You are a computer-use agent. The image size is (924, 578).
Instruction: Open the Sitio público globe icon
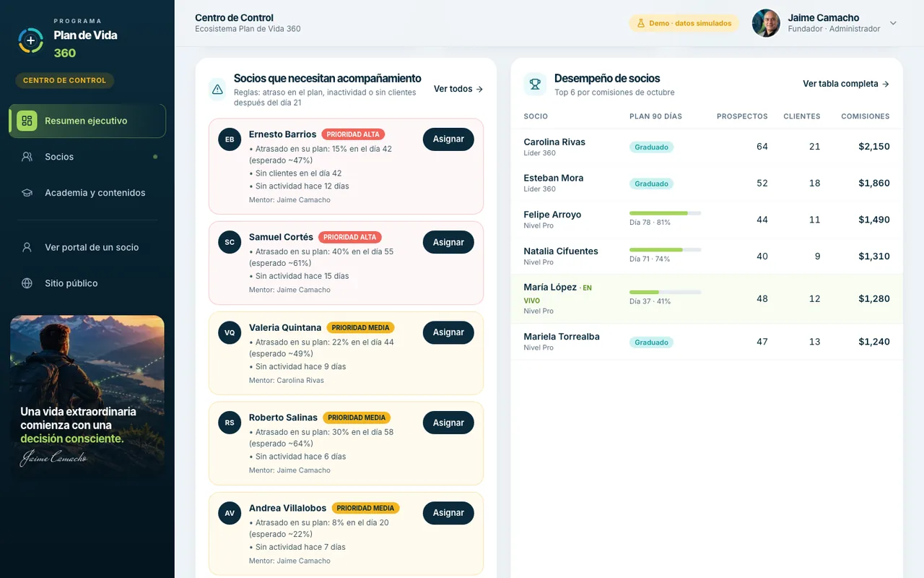(x=27, y=283)
